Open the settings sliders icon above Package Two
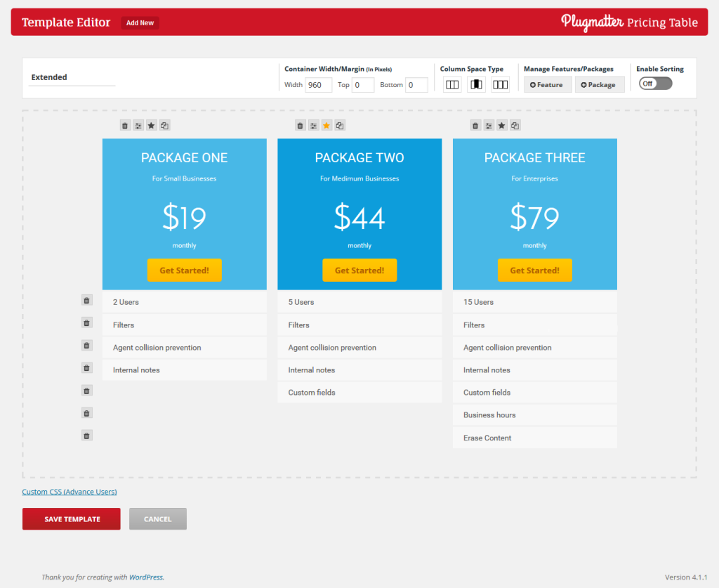 click(x=313, y=125)
